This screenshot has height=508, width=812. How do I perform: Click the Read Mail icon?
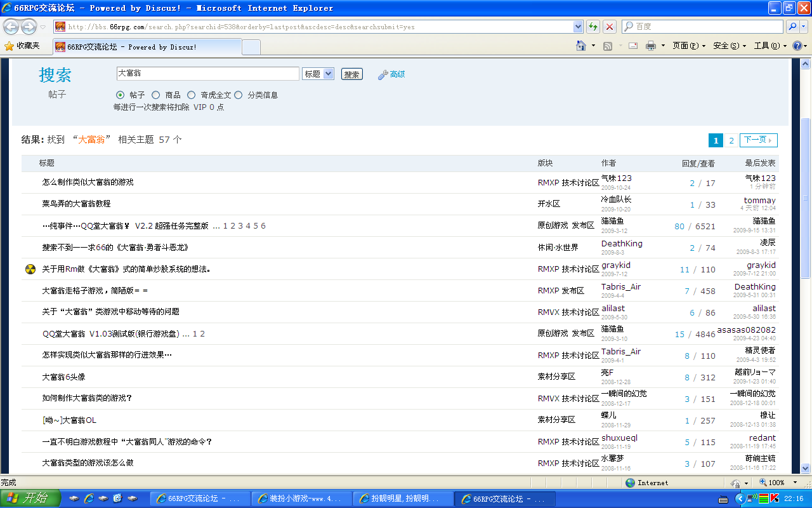[x=633, y=46]
